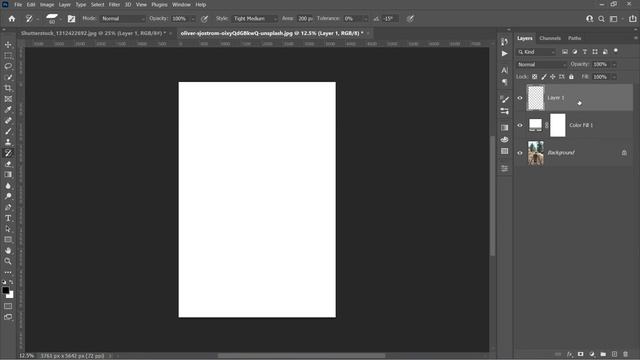Select the Move tool

point(8,44)
